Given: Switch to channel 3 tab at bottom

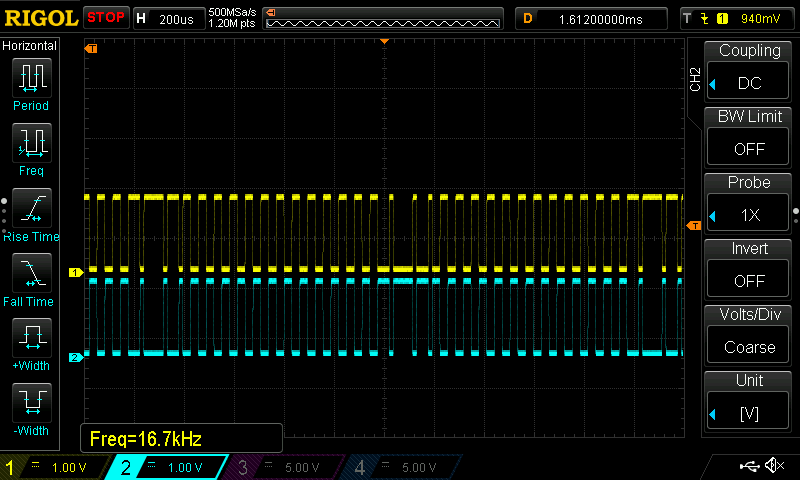Looking at the screenshot, I should [x=285, y=467].
